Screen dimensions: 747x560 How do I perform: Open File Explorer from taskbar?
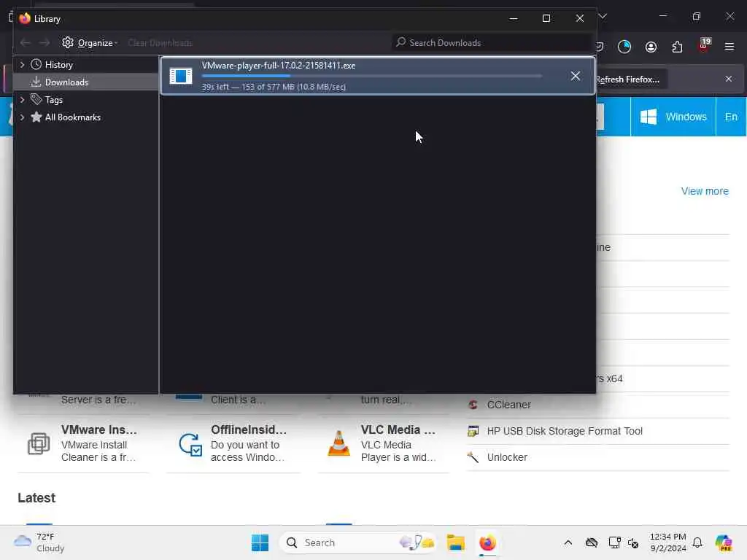(455, 542)
